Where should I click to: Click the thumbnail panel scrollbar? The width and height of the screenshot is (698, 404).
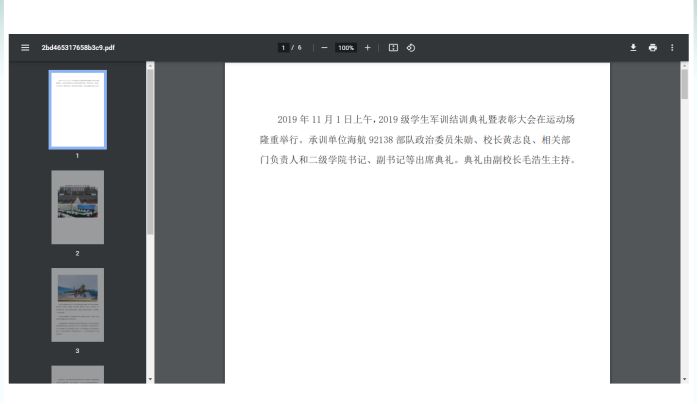coord(150,150)
